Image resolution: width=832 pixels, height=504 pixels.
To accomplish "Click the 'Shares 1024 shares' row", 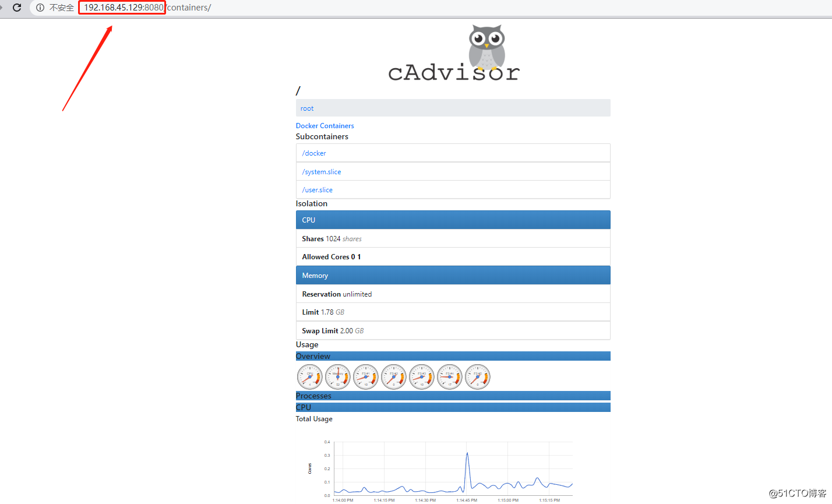I will tap(453, 238).
